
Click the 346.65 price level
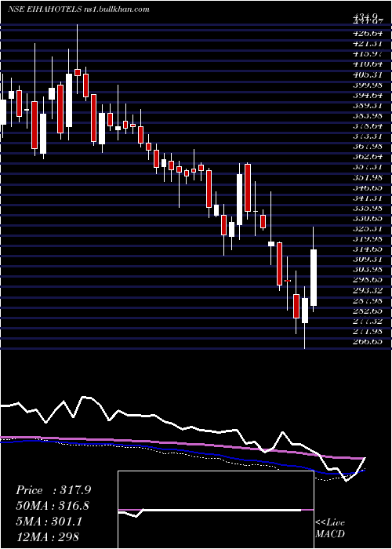point(366,187)
